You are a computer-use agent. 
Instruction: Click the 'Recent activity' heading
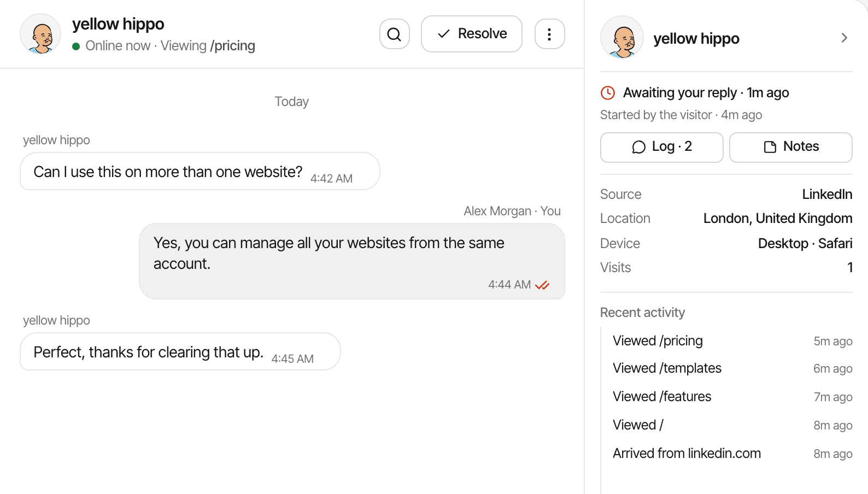642,313
